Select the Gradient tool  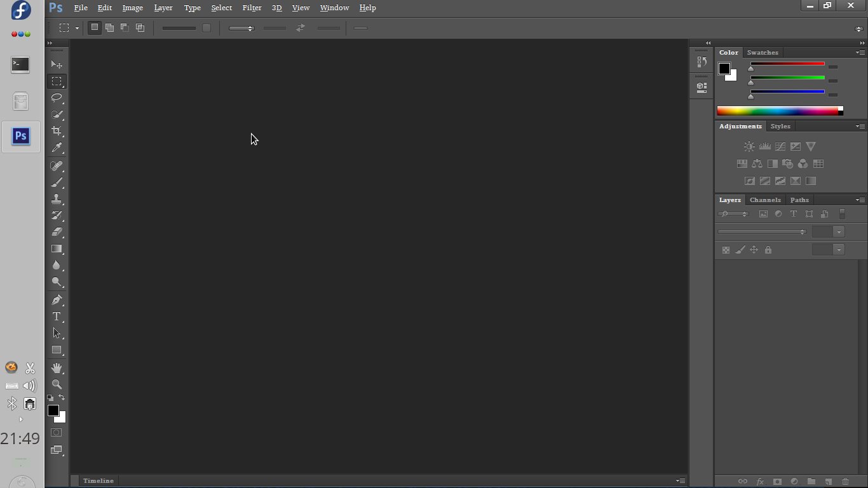point(57,248)
